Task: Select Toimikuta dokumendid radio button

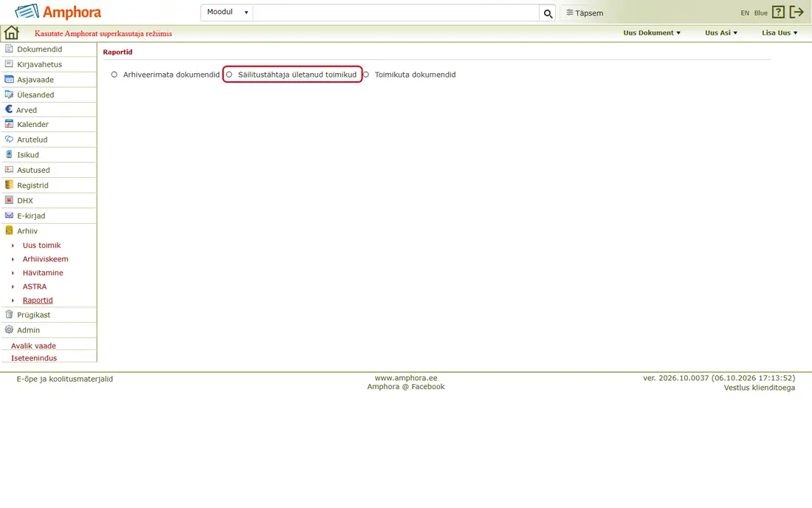Action: pos(365,75)
